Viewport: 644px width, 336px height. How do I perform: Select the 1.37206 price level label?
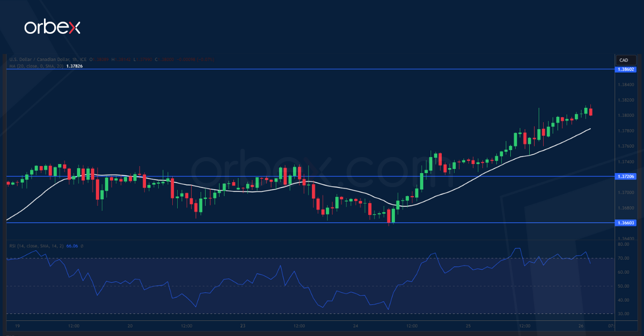coord(626,176)
